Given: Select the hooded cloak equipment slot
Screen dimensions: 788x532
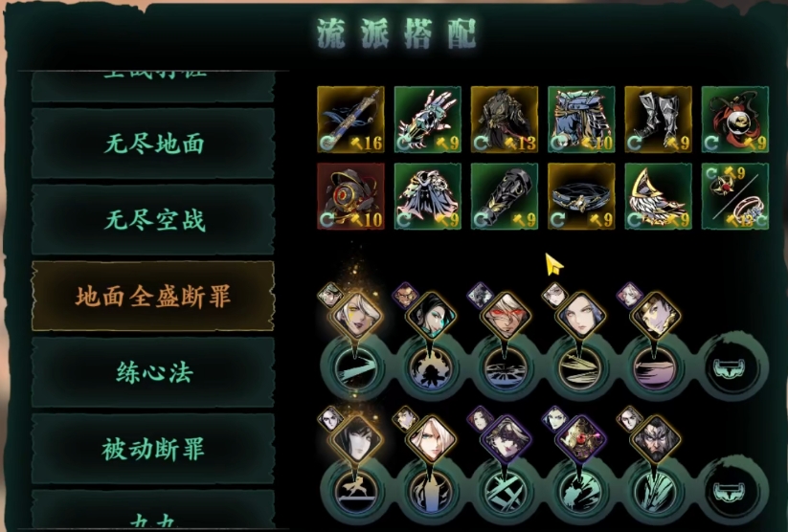Looking at the screenshot, I should (x=428, y=196).
